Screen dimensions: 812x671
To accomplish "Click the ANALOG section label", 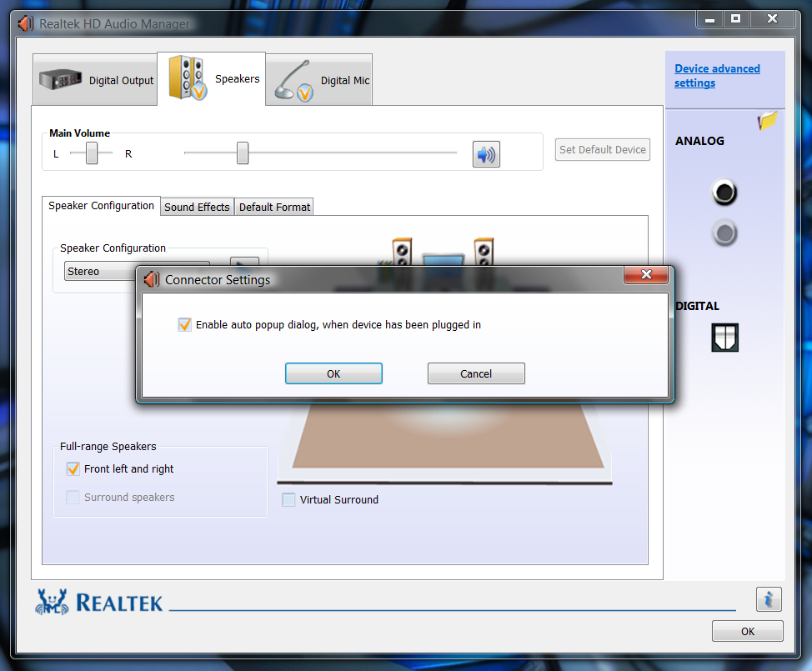I will click(699, 141).
